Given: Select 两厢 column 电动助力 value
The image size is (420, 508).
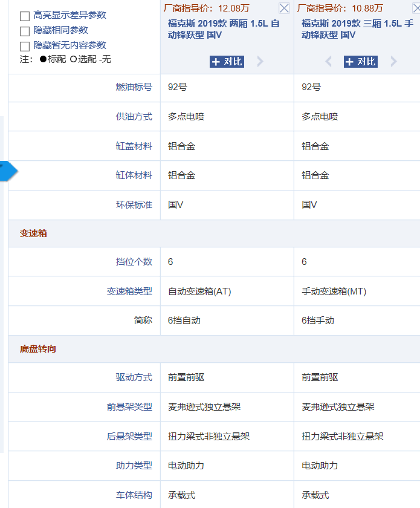Looking at the screenshot, I should 186,466.
